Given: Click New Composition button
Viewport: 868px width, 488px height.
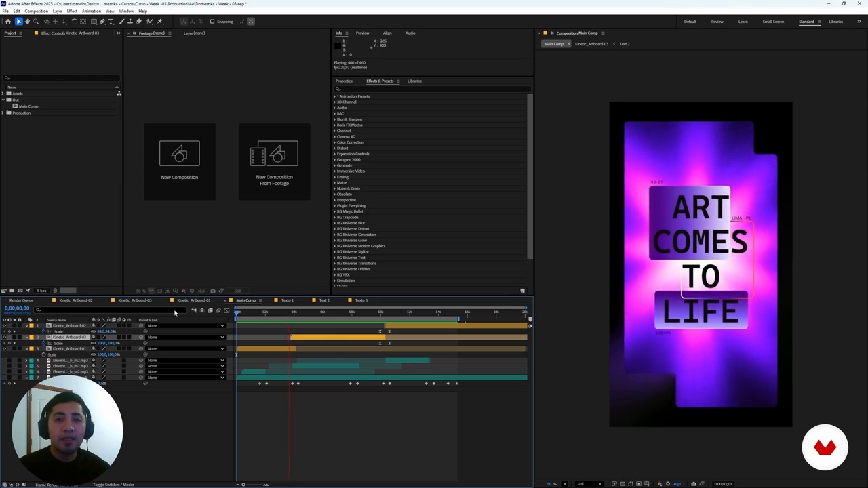Looking at the screenshot, I should click(179, 161).
